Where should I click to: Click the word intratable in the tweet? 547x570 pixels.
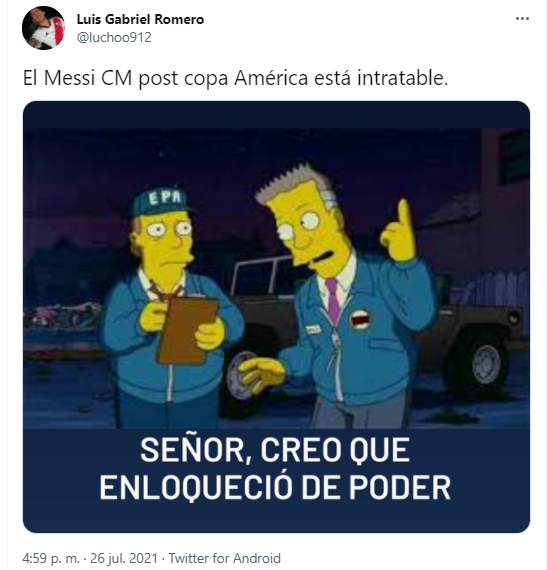(403, 78)
